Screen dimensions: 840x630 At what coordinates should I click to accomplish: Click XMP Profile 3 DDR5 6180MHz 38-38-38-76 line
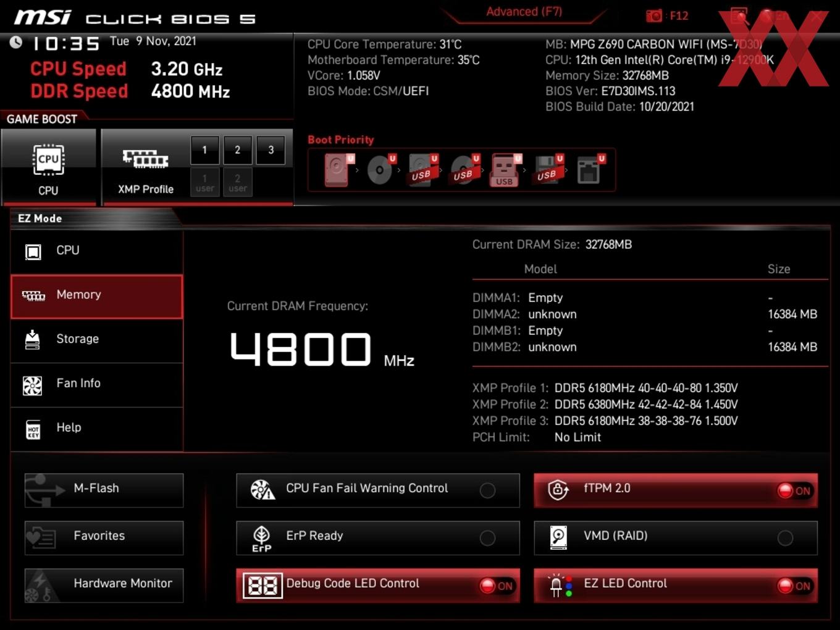[605, 421]
